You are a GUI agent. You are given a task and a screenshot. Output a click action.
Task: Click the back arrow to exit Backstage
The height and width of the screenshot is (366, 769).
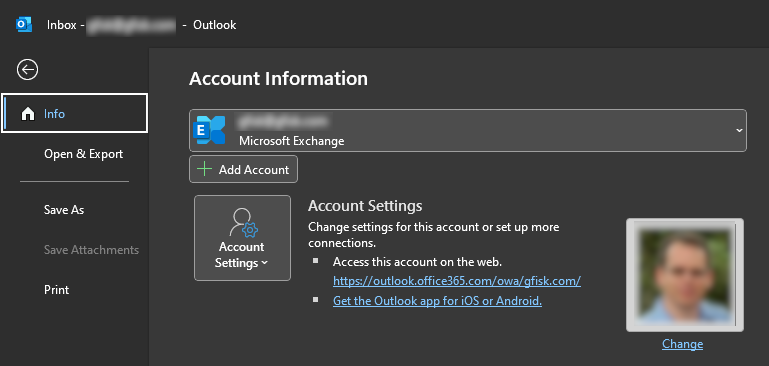click(x=27, y=70)
